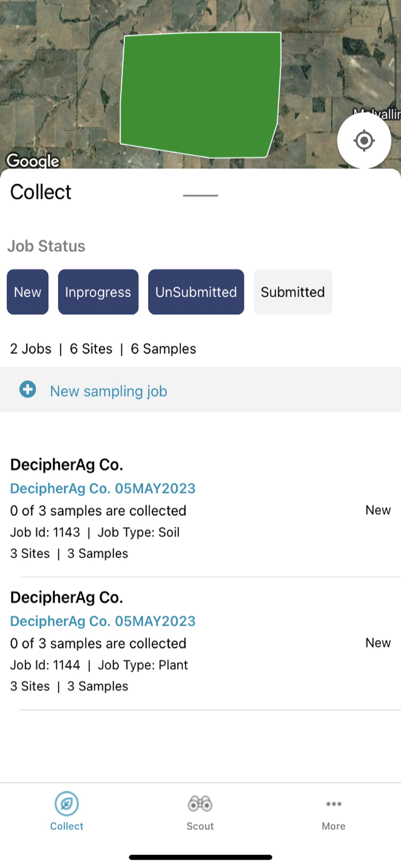Viewport: 401px width, 868px height.
Task: Tap the Job Status section label
Action: tap(46, 246)
